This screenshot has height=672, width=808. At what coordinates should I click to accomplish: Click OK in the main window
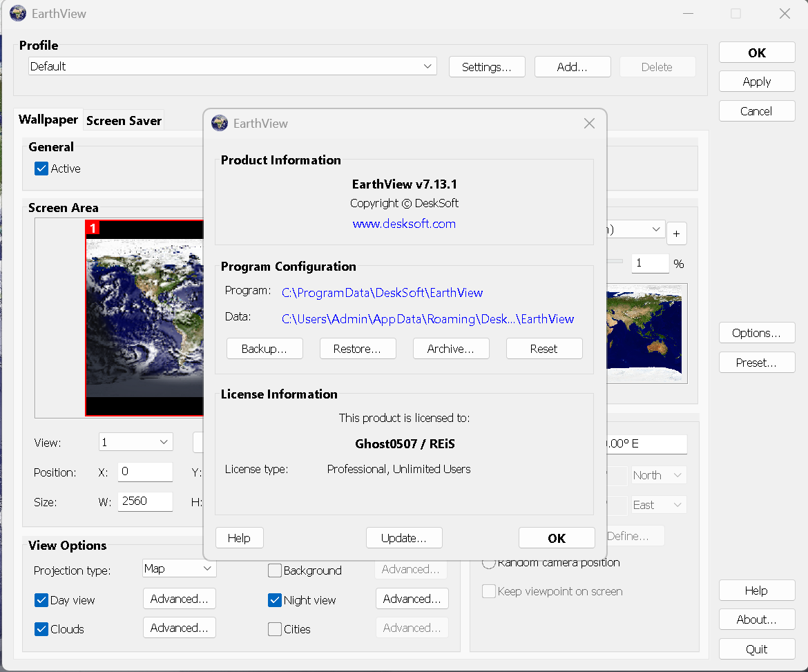[757, 52]
